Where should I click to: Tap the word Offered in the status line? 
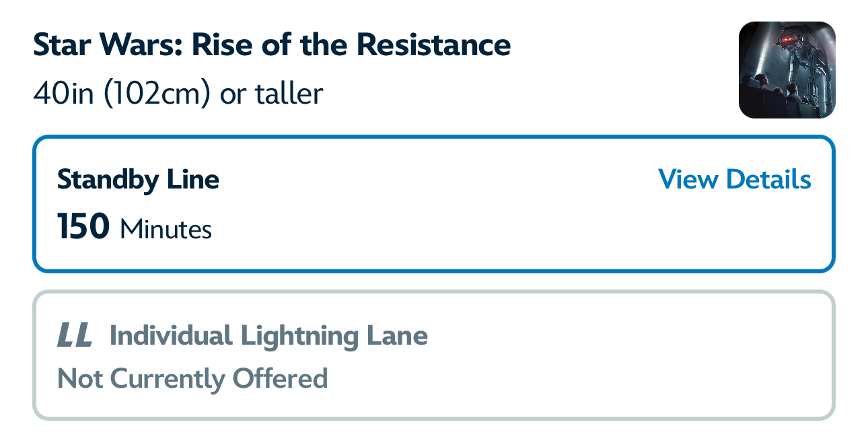[280, 378]
